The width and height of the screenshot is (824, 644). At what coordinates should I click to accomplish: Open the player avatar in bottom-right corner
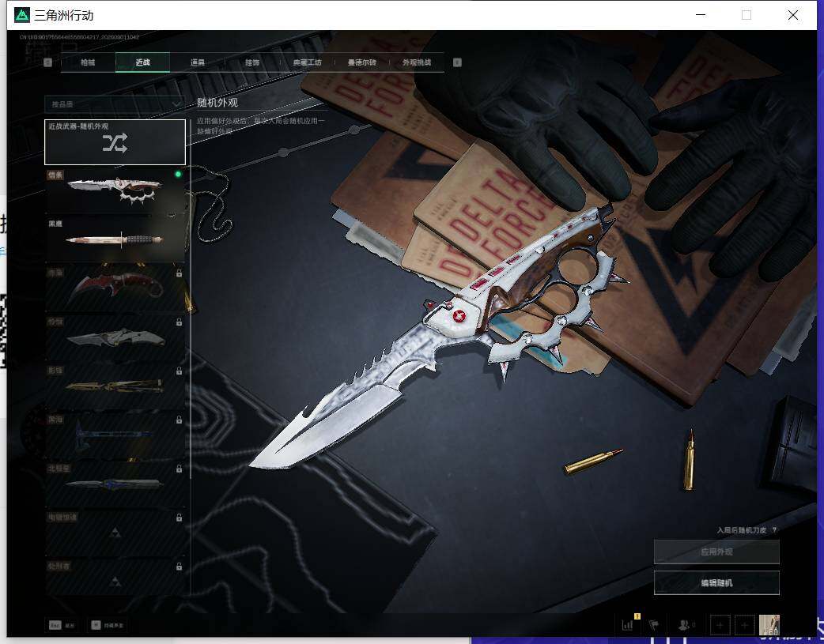[x=769, y=625]
